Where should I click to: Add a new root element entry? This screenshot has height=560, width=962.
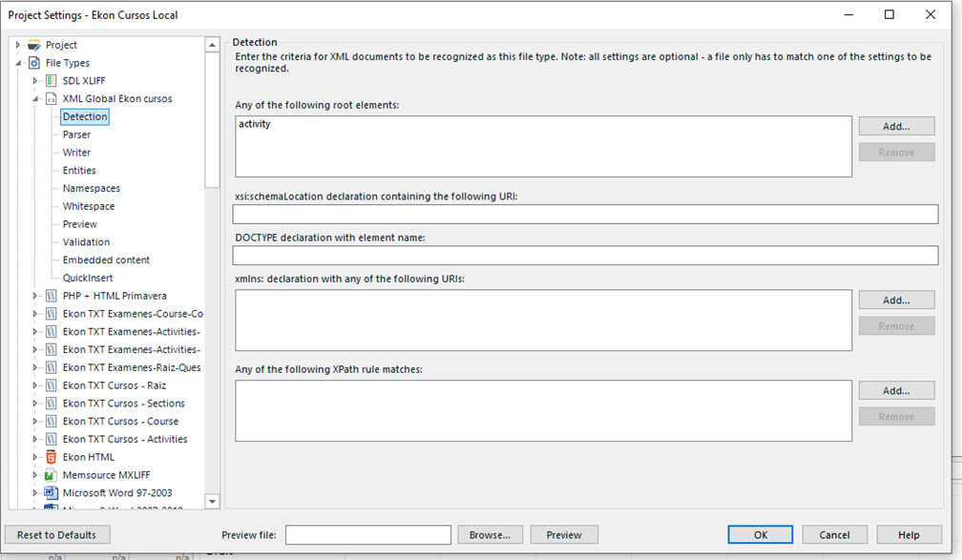[x=896, y=126]
